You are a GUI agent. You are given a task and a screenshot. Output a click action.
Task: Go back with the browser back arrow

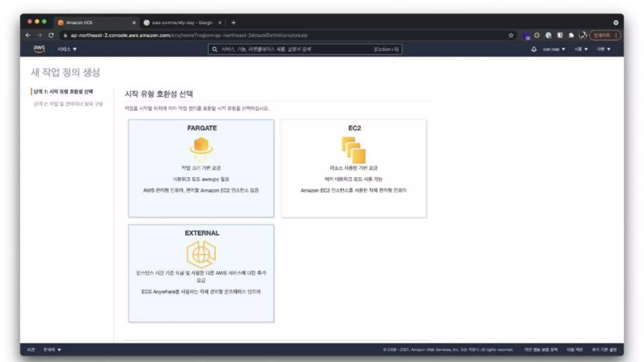click(28, 36)
